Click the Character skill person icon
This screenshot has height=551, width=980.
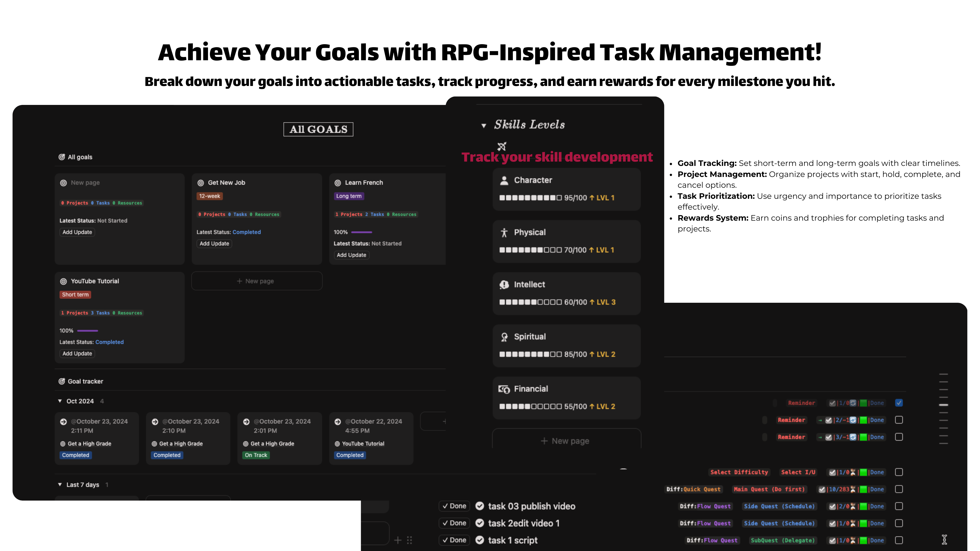coord(504,180)
